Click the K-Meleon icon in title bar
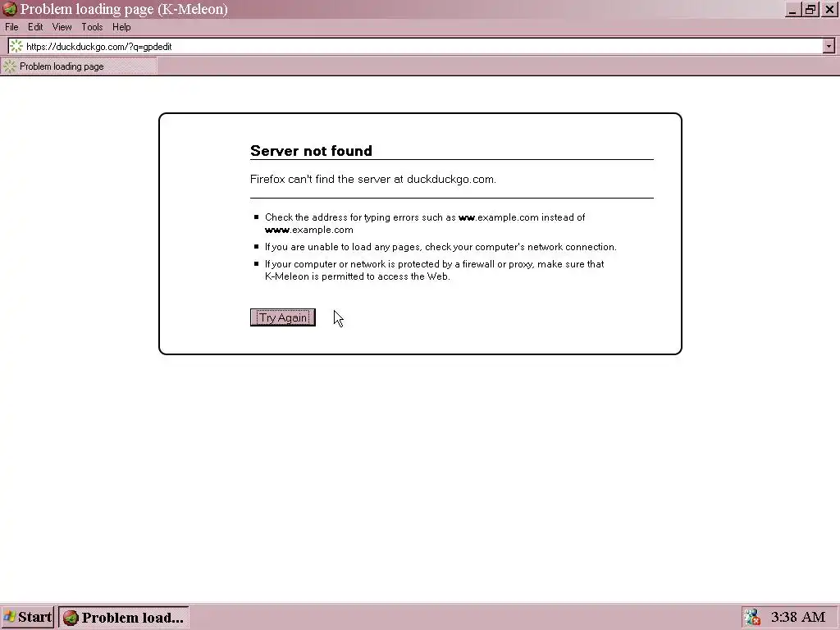 click(10, 9)
